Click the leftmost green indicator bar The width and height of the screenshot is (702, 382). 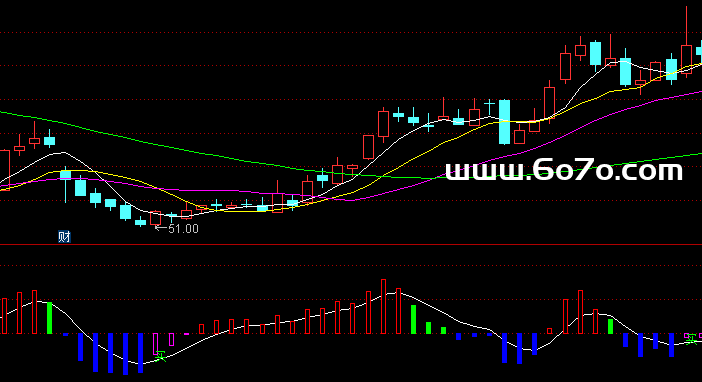[50, 318]
